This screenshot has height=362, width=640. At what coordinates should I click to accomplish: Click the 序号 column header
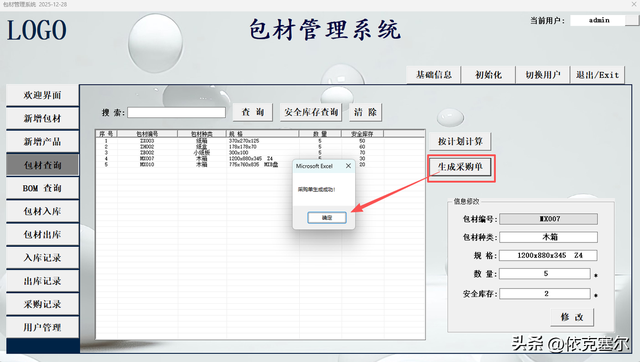(107, 133)
